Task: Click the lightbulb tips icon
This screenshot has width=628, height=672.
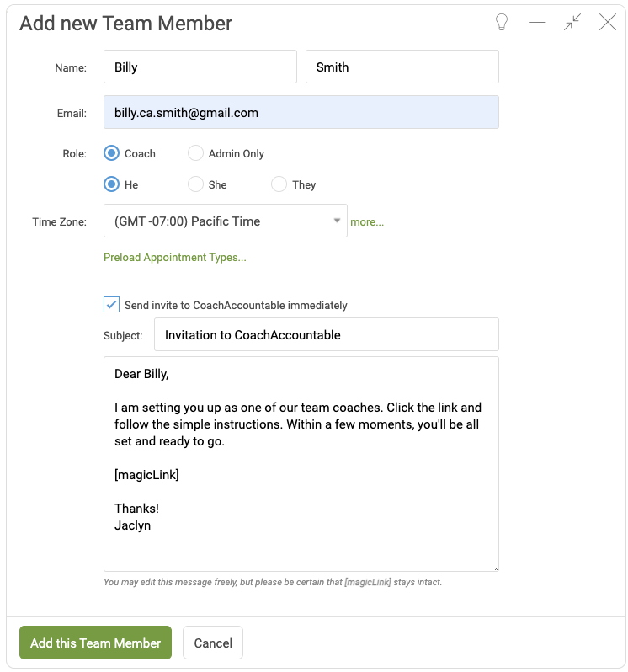Action: 502,22
